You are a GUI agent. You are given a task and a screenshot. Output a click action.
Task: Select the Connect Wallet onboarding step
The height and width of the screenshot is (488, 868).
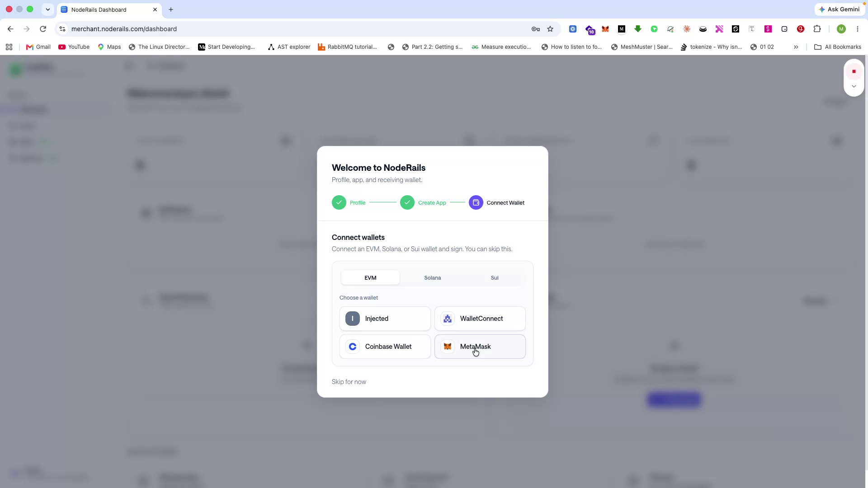tap(497, 203)
